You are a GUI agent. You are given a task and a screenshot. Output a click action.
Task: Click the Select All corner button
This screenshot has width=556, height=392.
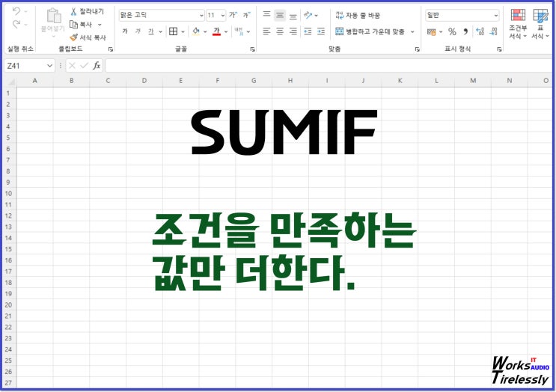click(10, 81)
